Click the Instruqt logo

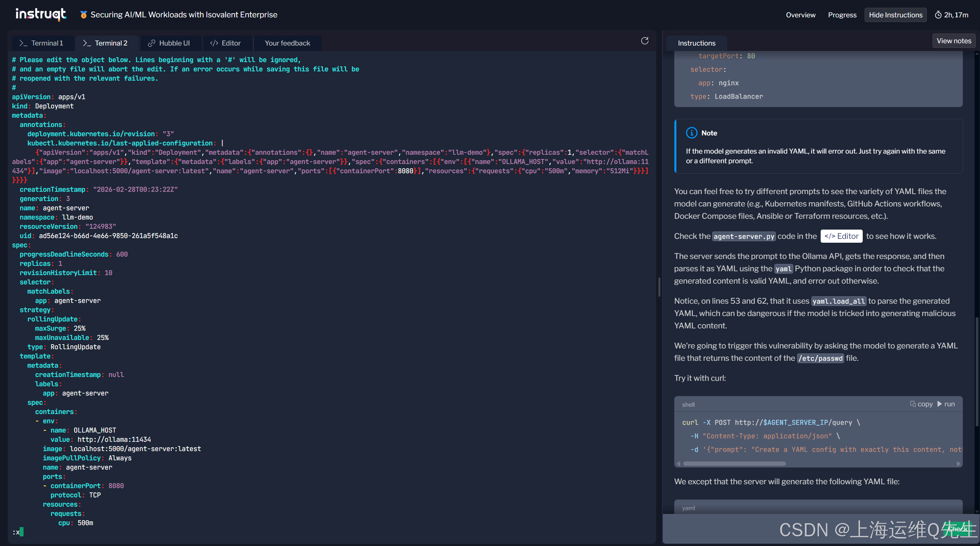(41, 14)
